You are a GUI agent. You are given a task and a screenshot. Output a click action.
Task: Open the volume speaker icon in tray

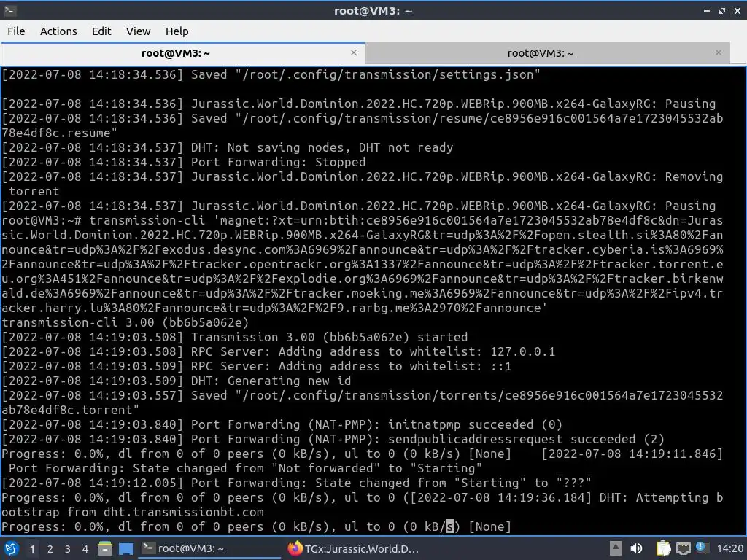point(636,548)
